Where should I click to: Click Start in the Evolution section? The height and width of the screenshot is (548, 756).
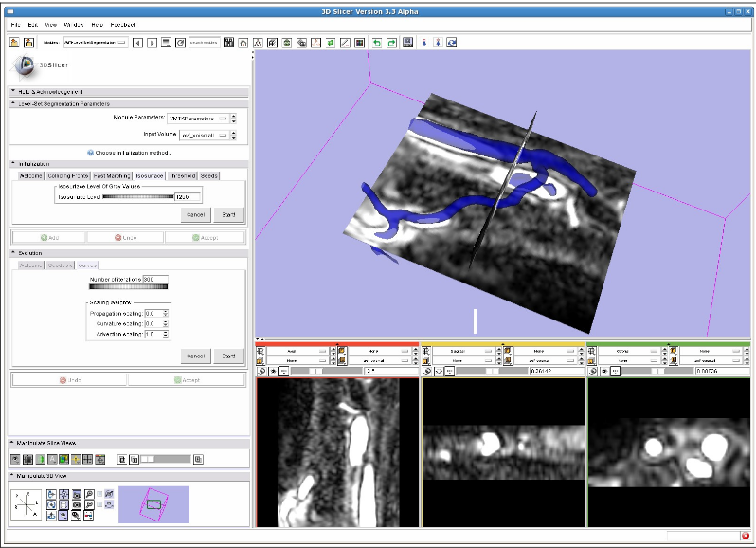click(226, 356)
